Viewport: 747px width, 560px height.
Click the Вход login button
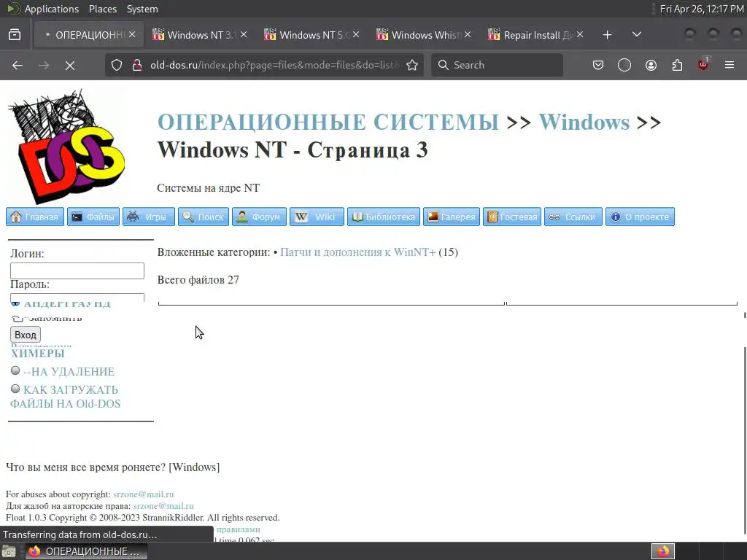pos(26,335)
